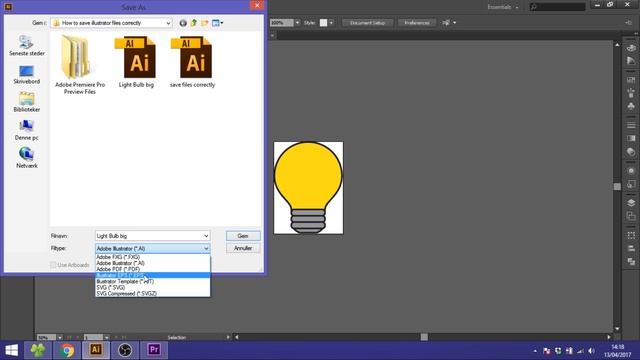Open the Artboards panel icon
Image resolution: width=640 pixels, height=360 pixels.
click(631, 216)
